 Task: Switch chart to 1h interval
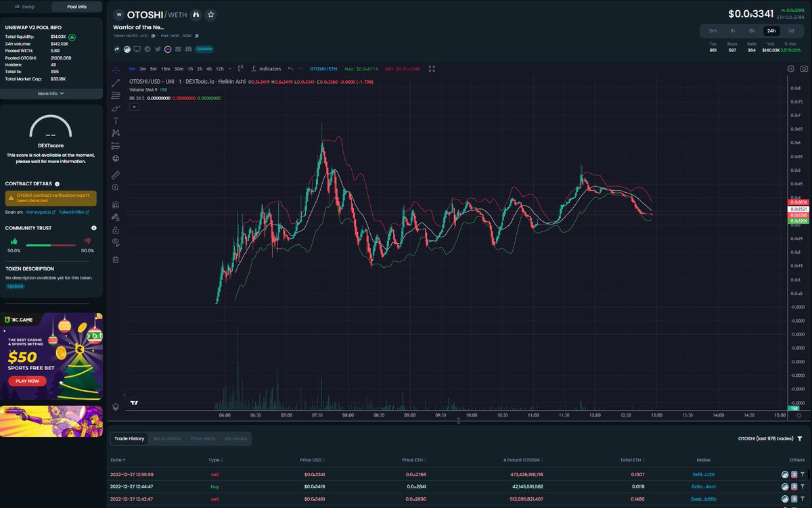click(190, 68)
